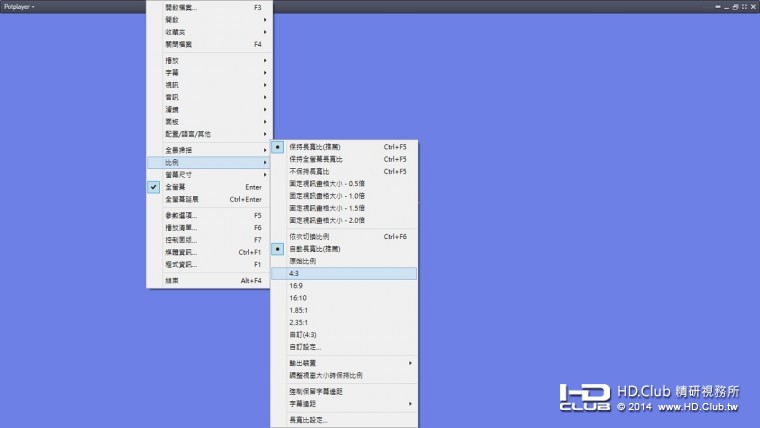
Task: Select fixed video frame size 1.0倍
Action: (344, 196)
